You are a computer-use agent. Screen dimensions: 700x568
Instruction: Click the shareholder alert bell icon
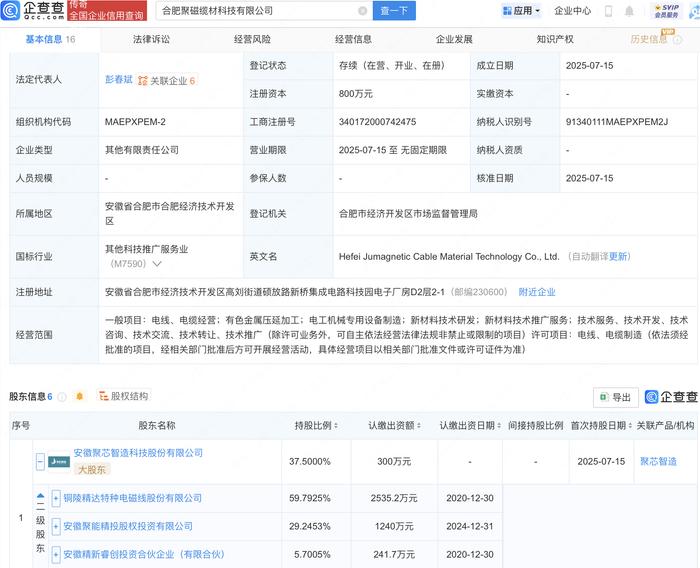coord(79,396)
